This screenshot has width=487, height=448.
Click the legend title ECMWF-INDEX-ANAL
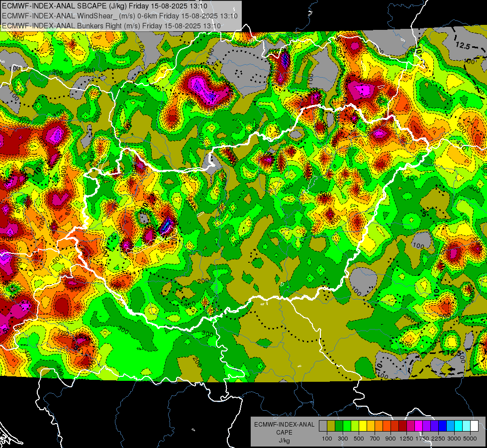tap(284, 425)
